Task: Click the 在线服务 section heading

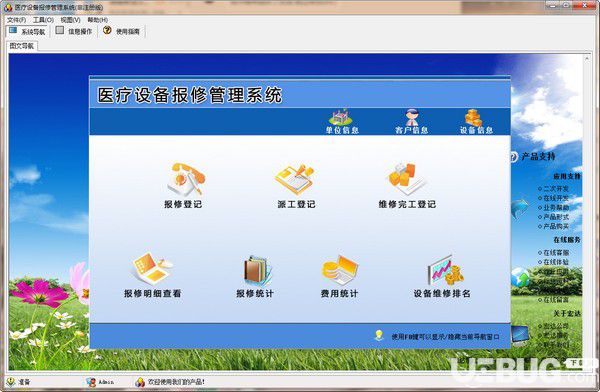Action: click(x=567, y=240)
